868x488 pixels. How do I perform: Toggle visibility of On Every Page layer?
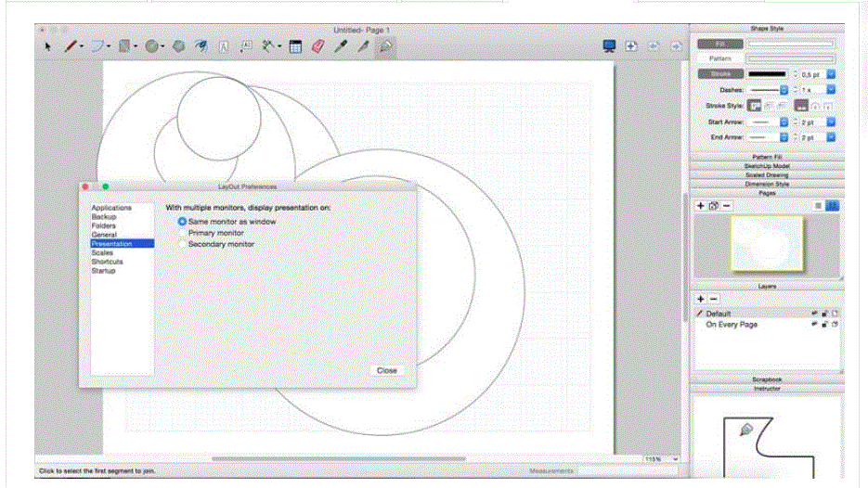(814, 324)
